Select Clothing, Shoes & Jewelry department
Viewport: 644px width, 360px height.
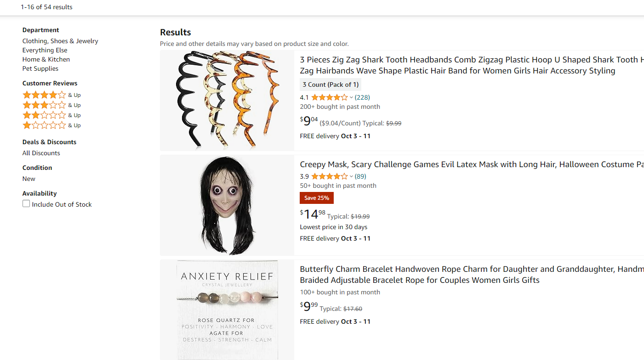coord(60,41)
